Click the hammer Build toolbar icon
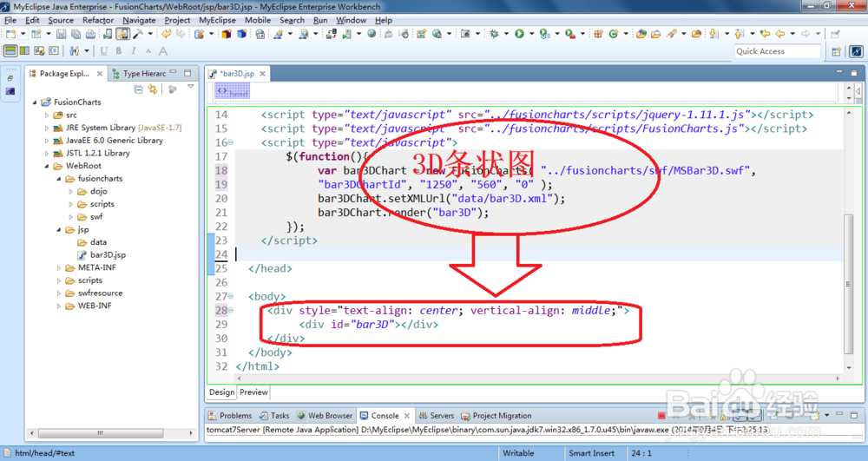This screenshot has height=461, width=868. click(137, 35)
